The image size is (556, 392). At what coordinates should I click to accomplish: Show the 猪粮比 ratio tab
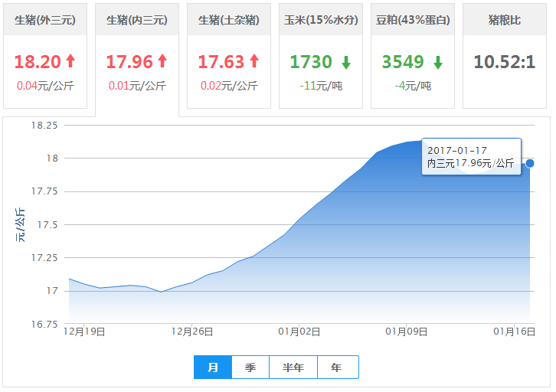(504, 20)
